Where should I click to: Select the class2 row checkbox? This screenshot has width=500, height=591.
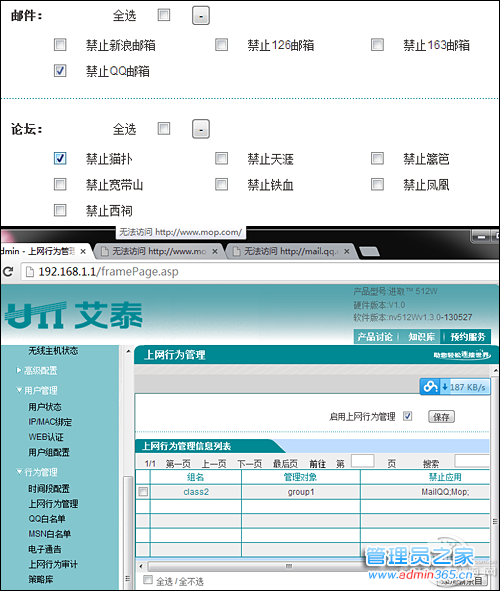(x=143, y=491)
